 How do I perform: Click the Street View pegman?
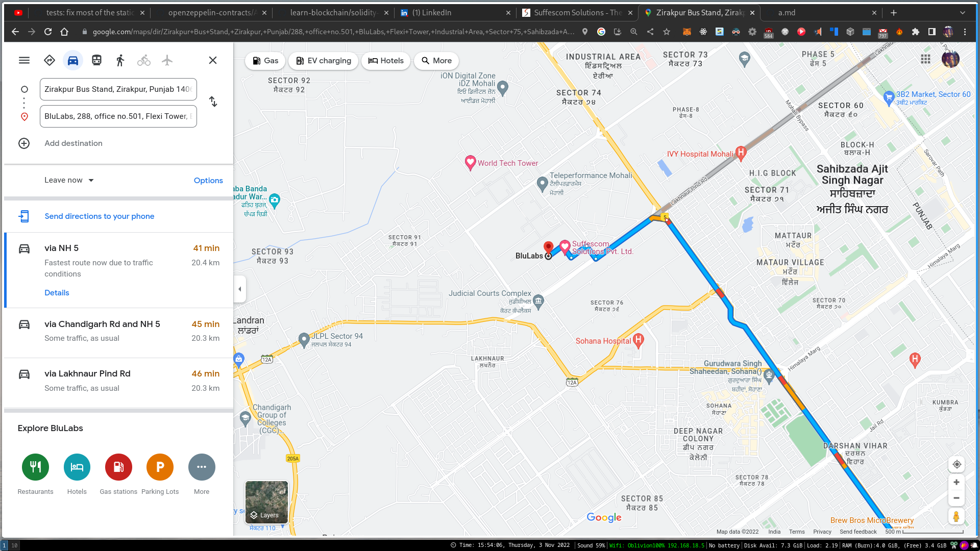click(x=957, y=516)
